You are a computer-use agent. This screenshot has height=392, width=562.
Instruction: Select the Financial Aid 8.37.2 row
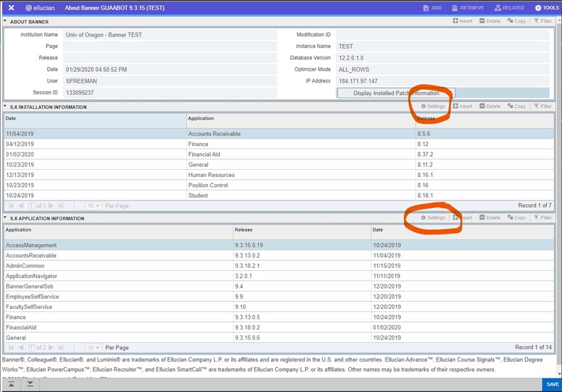pyautogui.click(x=279, y=154)
